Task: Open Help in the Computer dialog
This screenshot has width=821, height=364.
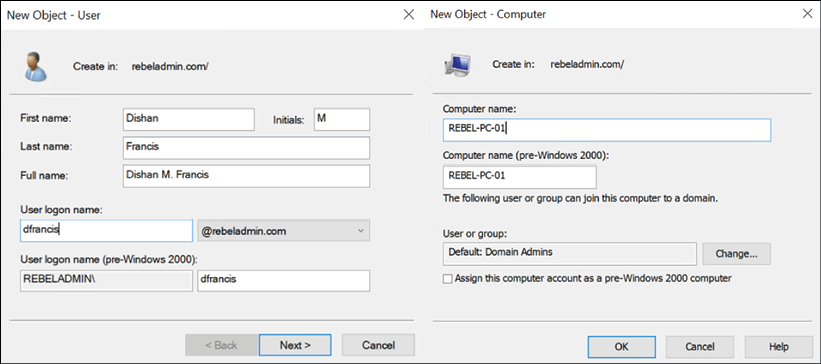Action: coord(779,346)
